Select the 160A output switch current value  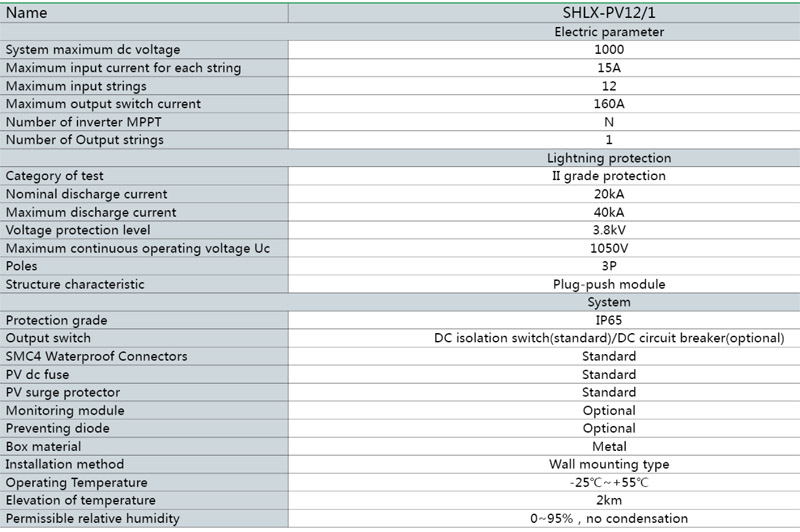click(608, 104)
